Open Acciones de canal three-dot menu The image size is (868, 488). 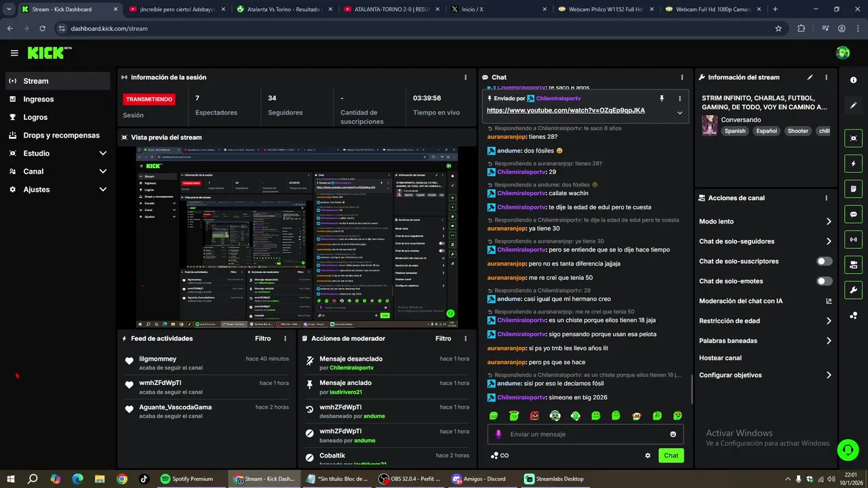point(826,198)
